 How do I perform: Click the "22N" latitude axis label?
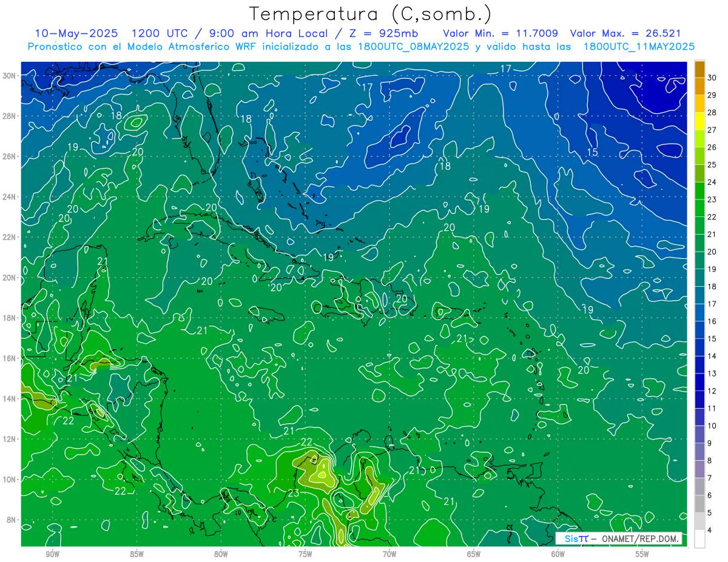click(10, 237)
